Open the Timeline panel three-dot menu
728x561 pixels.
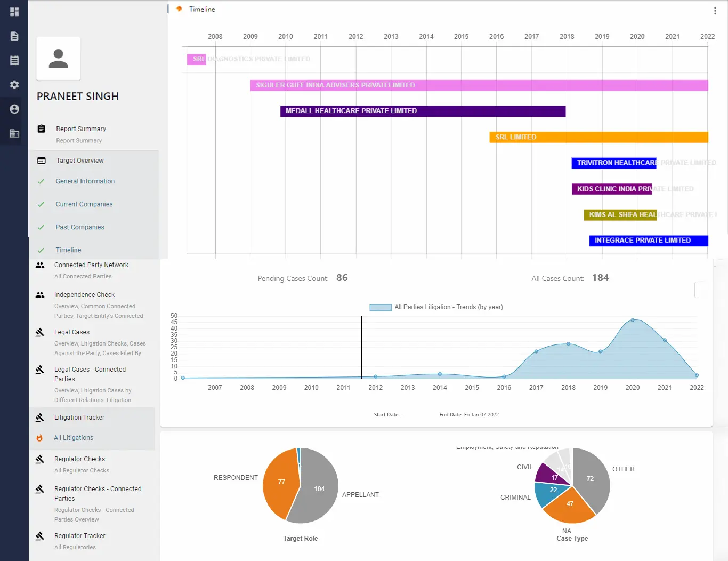pos(715,11)
